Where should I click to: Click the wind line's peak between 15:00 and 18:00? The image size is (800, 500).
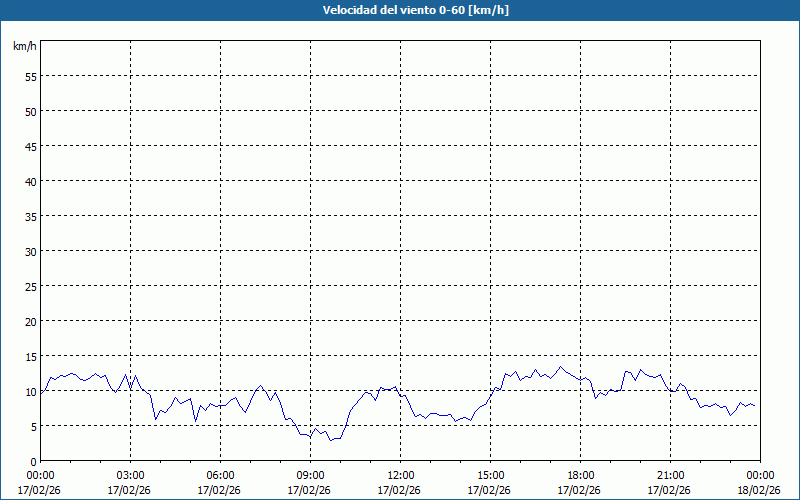tap(560, 366)
